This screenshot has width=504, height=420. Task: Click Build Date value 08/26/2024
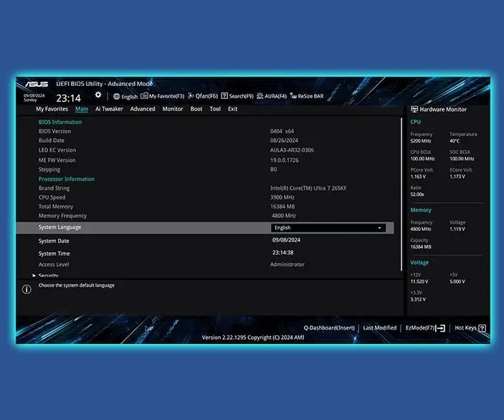(284, 140)
